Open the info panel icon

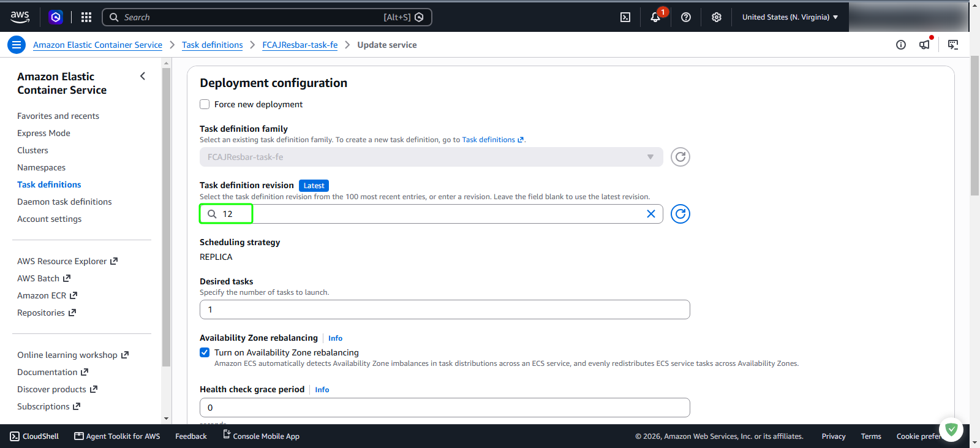(901, 45)
